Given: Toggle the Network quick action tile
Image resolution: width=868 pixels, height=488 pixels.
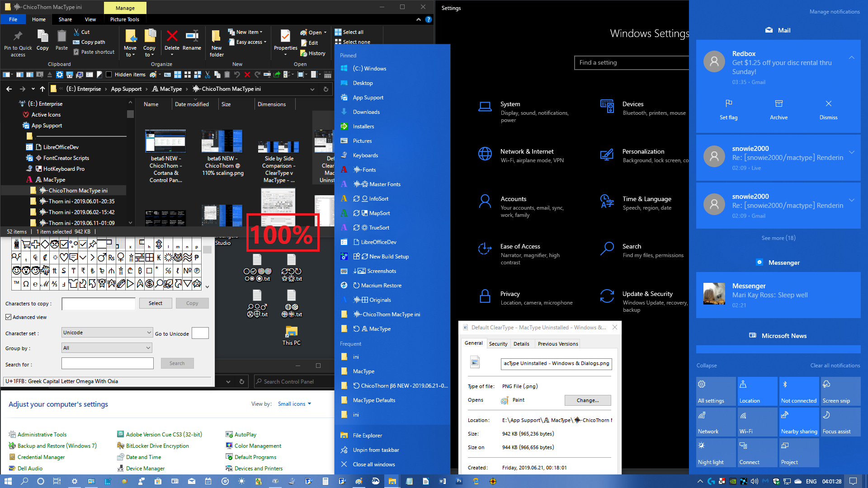Looking at the screenshot, I should coord(715,422).
